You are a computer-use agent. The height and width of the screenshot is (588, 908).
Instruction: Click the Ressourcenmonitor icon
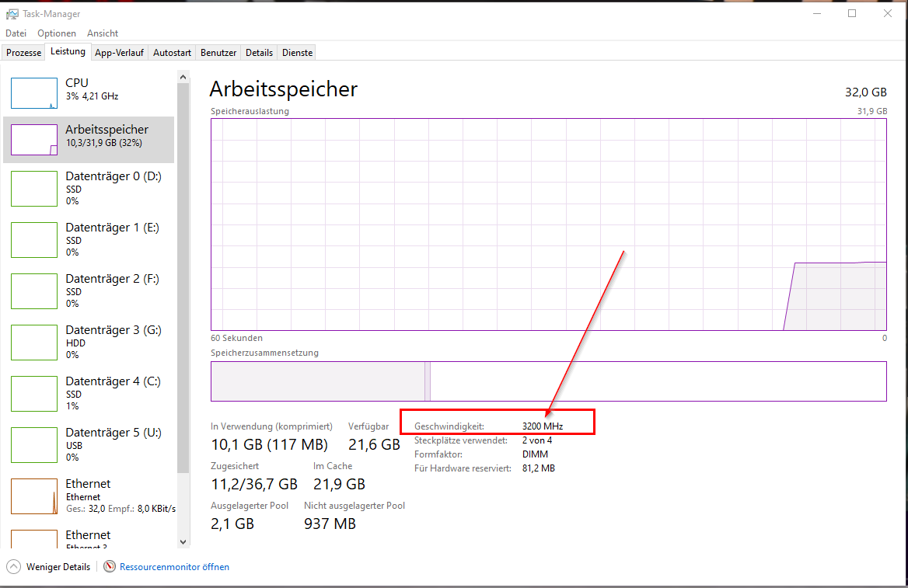(110, 566)
